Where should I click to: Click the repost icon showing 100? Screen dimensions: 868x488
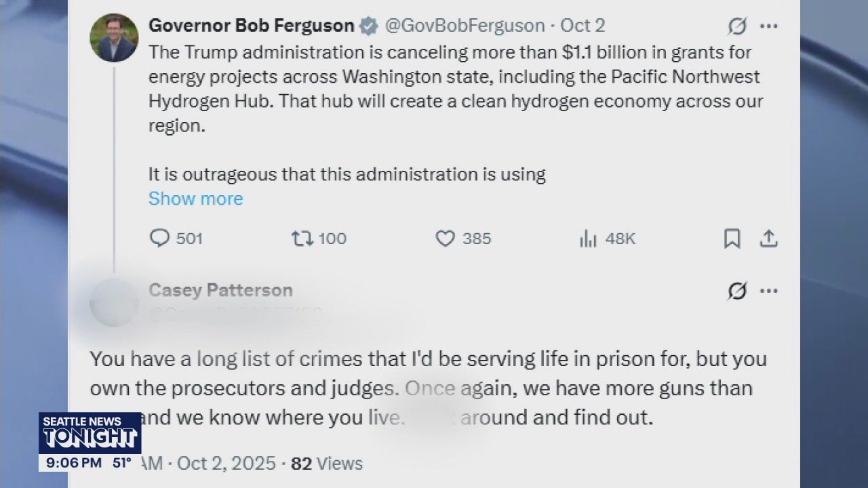click(x=300, y=239)
